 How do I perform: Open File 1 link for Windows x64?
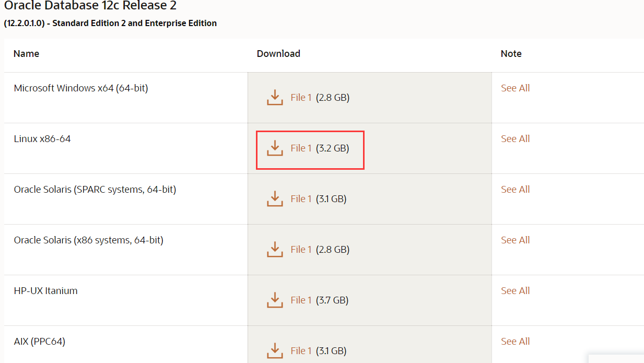coord(301,98)
